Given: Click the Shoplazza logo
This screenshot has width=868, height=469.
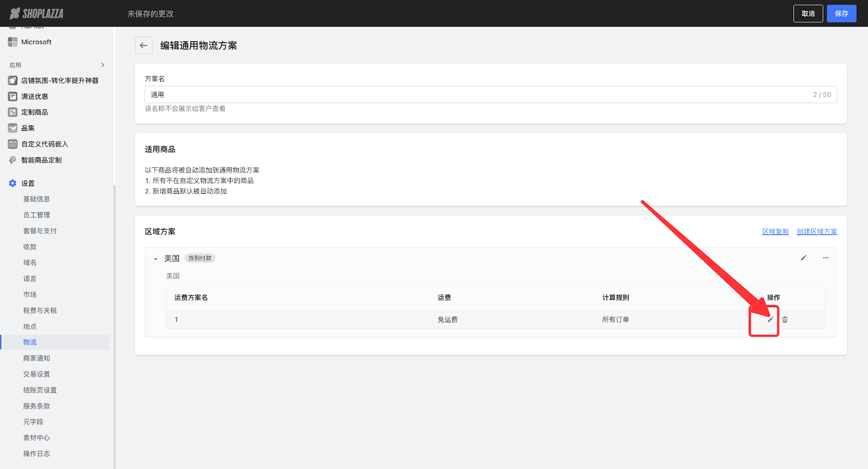Looking at the screenshot, I should point(37,14).
